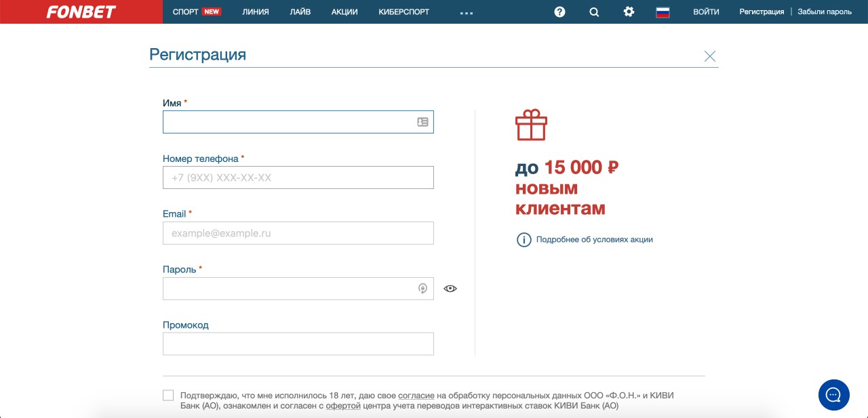The height and width of the screenshot is (418, 868).
Task: Open the settings gear icon
Action: [x=629, y=12]
